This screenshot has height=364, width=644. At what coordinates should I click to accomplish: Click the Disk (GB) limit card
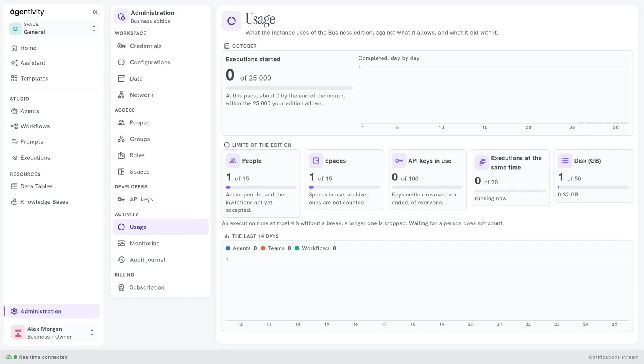(593, 176)
